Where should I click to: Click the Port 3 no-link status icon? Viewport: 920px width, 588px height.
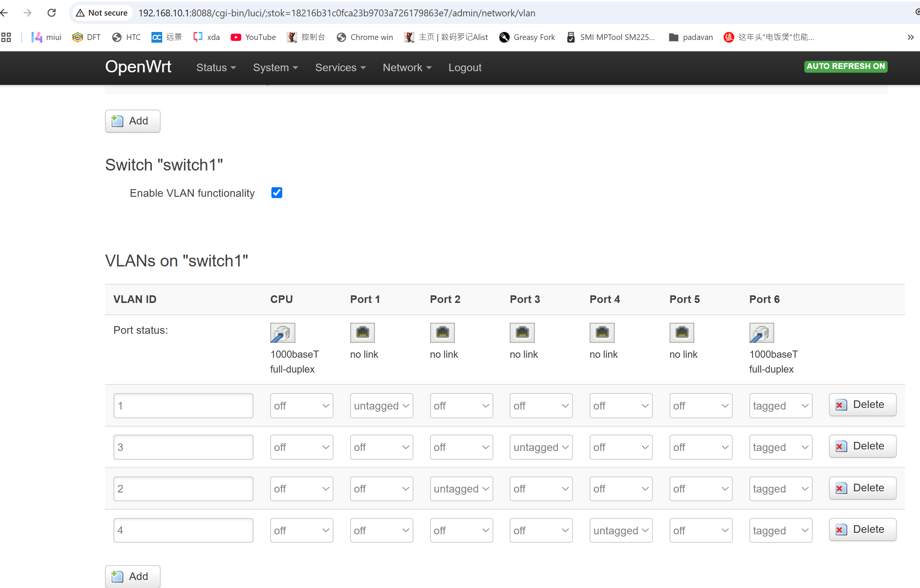522,332
